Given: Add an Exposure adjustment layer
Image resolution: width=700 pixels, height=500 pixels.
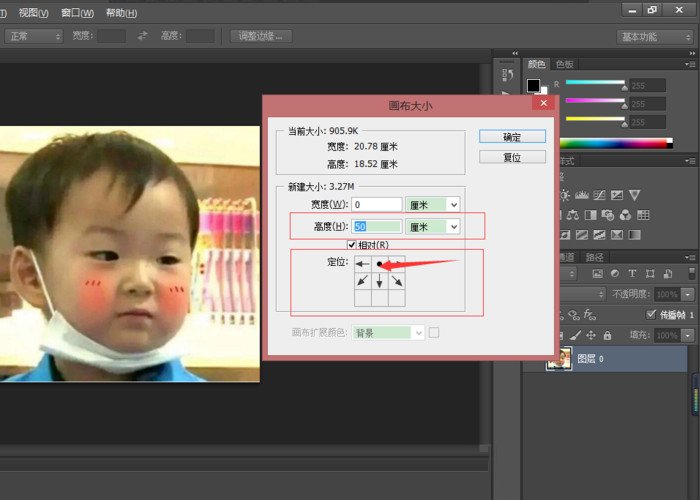Looking at the screenshot, I should [617, 195].
